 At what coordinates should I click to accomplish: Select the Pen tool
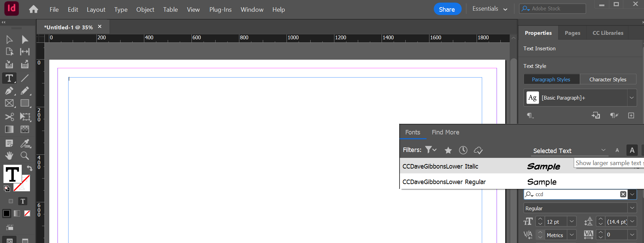tap(9, 91)
